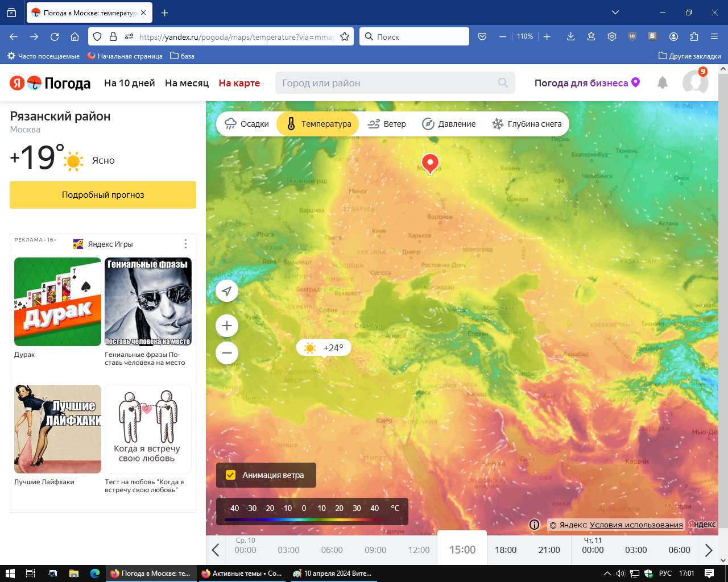Viewport: 728px width, 582px height.
Task: Switch map layer to Ветер
Action: tap(387, 124)
